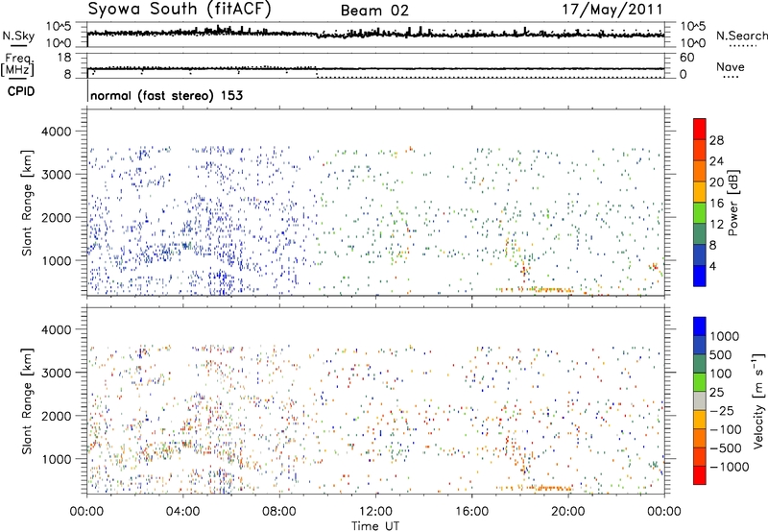Click the '2000' tick of the velocity panel
This screenshot has width=768, height=532.
[x=57, y=416]
